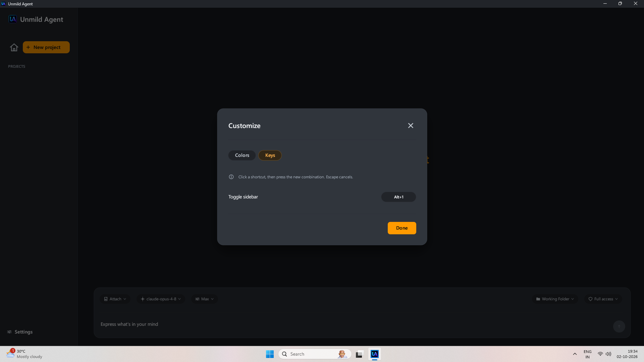Click the Done button
The width and height of the screenshot is (644, 362).
point(402,228)
